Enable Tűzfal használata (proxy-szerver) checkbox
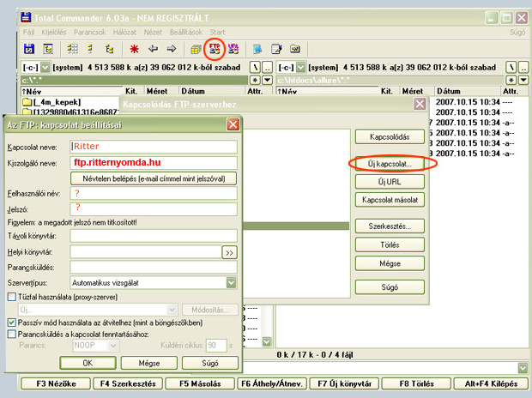The width and height of the screenshot is (532, 398). coord(11,296)
